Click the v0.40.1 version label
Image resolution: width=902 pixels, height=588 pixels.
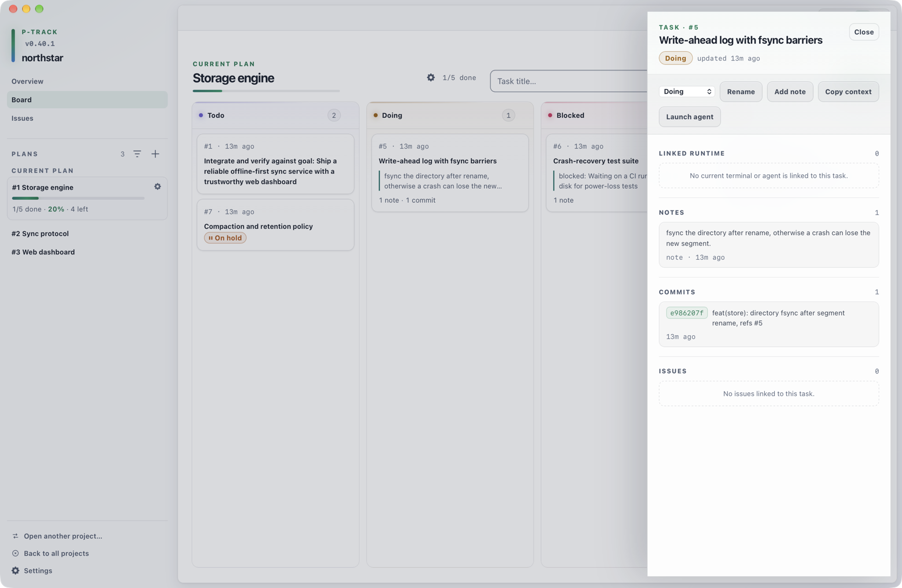pos(40,44)
